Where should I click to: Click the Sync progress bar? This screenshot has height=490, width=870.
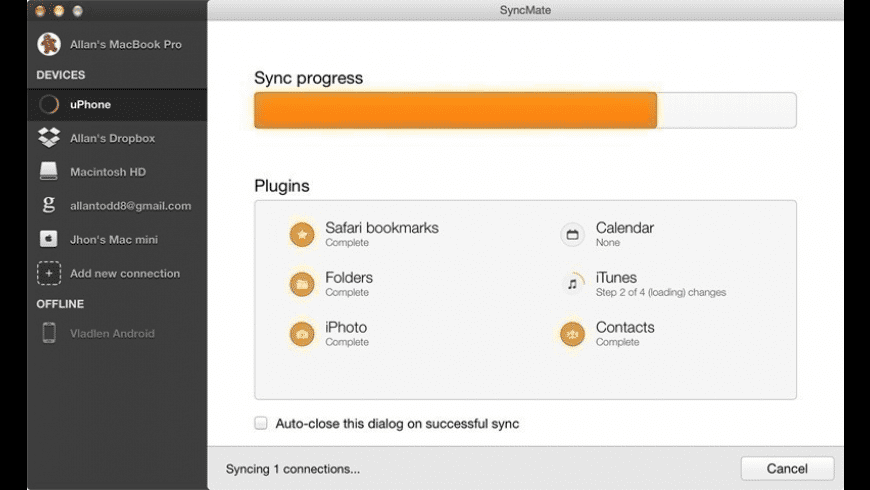525,110
